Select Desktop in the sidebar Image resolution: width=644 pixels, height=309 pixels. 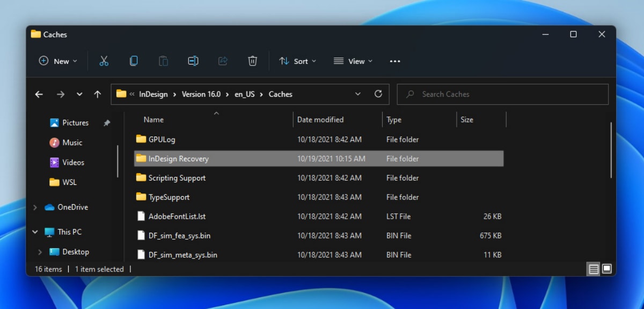76,252
